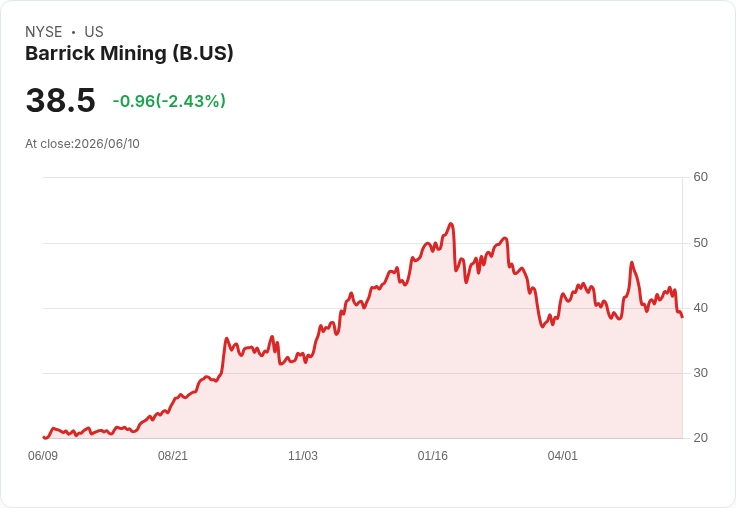Click the 40 price axis label

(x=700, y=308)
